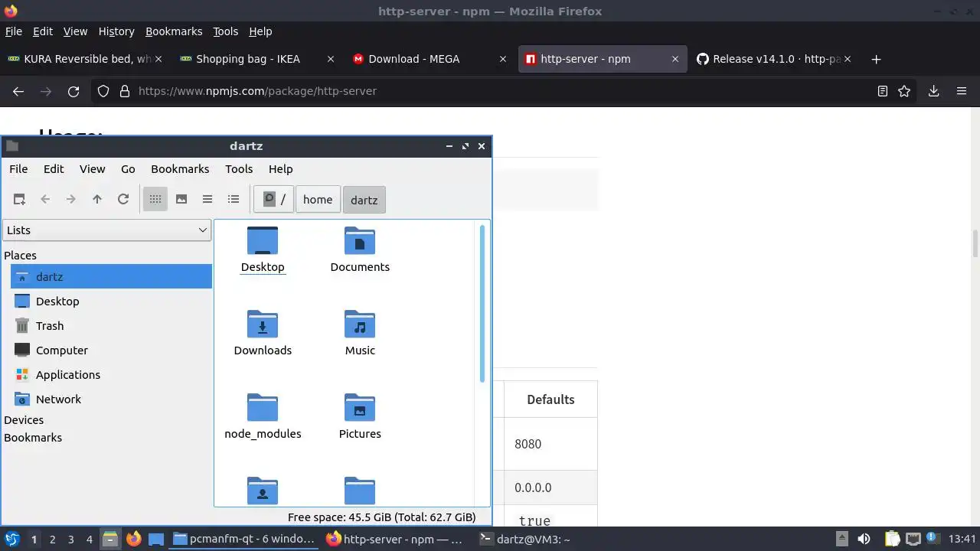Open file manager File menu
Viewport: 980px width, 551px height.
coord(18,169)
